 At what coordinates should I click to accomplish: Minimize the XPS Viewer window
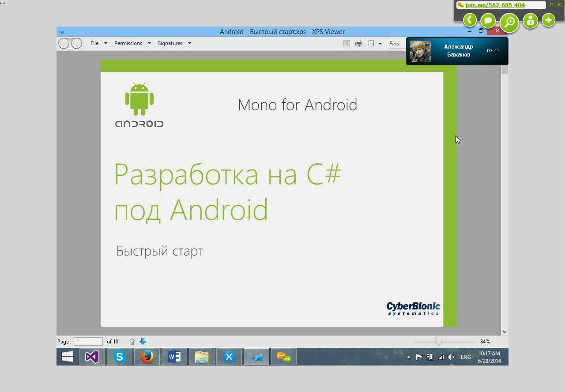469,31
